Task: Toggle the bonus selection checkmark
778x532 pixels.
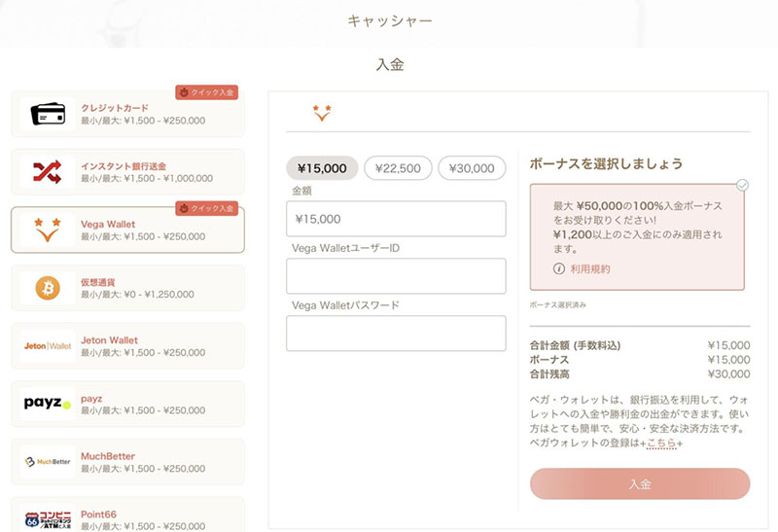Action: tap(742, 185)
